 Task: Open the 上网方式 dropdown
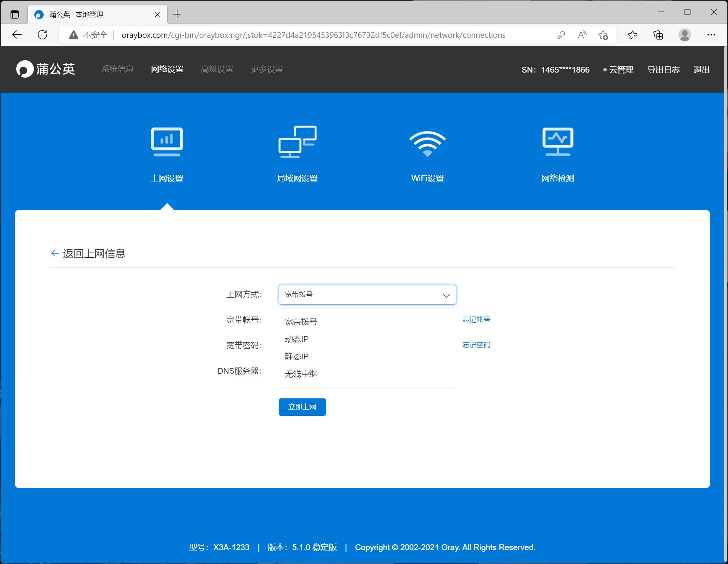(367, 295)
